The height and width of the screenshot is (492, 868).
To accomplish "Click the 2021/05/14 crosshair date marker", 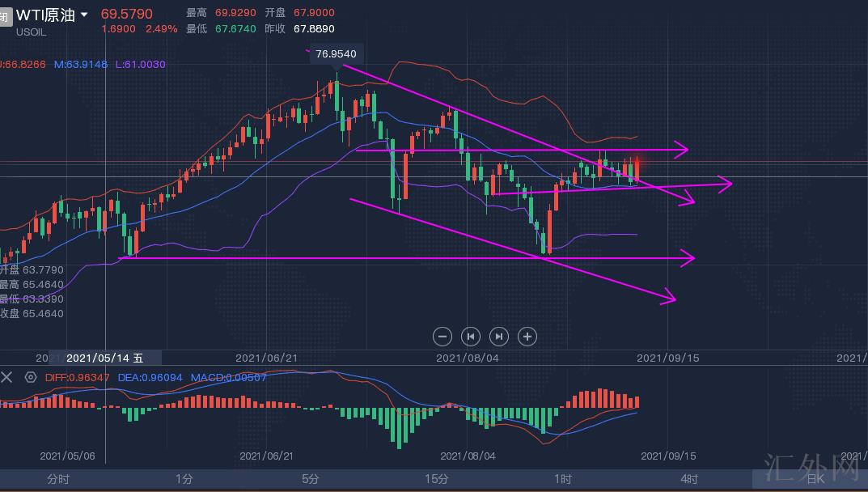I will [x=104, y=358].
